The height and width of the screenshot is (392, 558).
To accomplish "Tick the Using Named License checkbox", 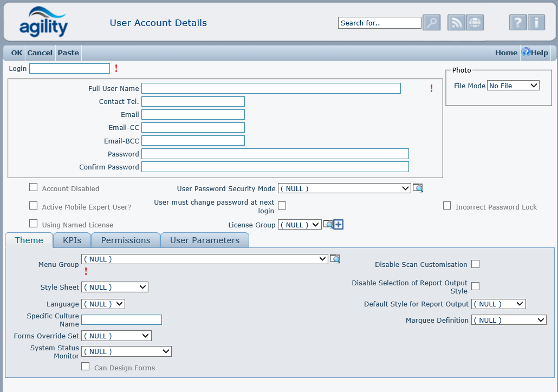I will (x=34, y=224).
